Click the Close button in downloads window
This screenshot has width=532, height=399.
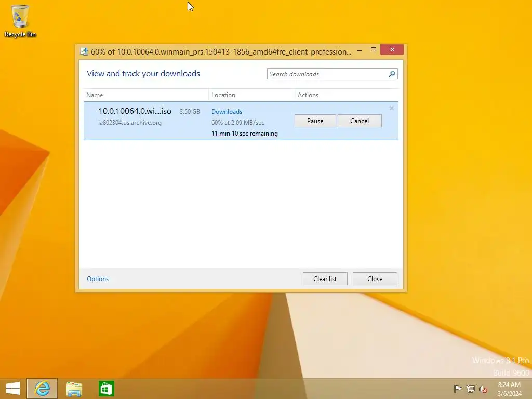pos(375,279)
